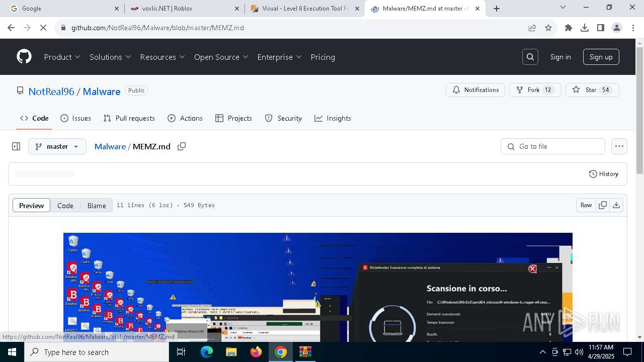Open the master branch selector

(x=57, y=146)
